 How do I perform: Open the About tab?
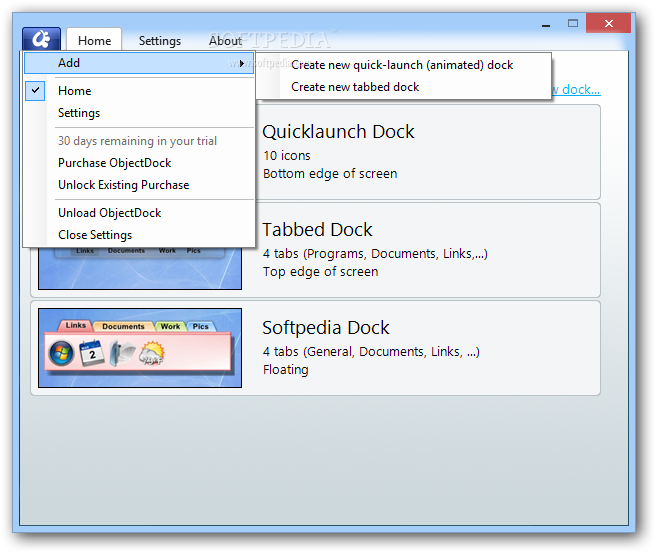(x=225, y=41)
